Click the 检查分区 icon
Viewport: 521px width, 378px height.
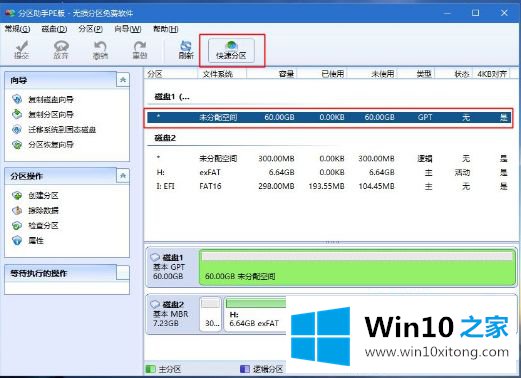(x=17, y=225)
